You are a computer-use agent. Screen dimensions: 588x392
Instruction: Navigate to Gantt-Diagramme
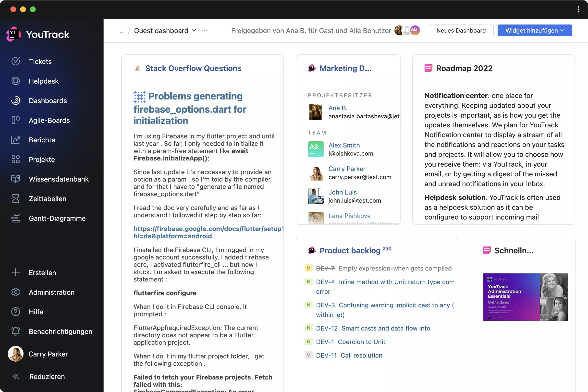pyautogui.click(x=57, y=218)
